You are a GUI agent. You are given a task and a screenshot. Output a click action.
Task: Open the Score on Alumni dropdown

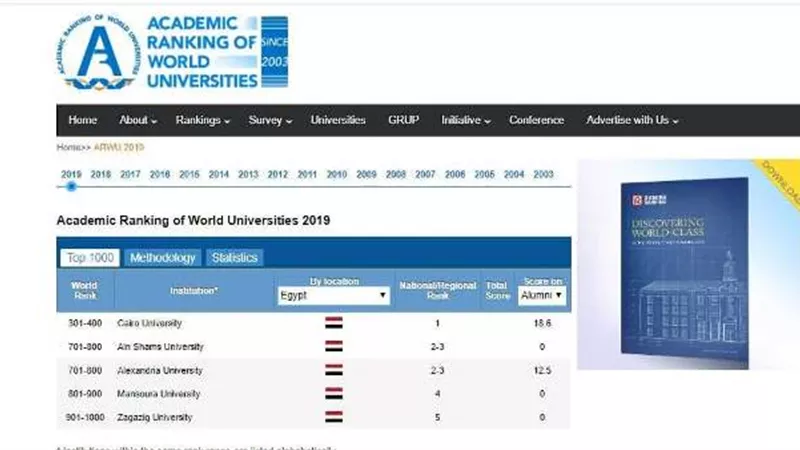[x=542, y=295]
